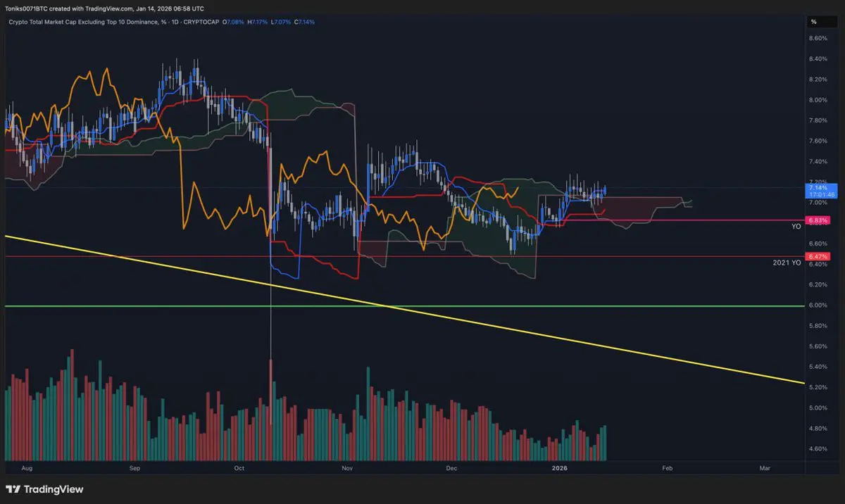The image size is (845, 504).
Task: Click the chart title 'Crypto Total Market Cap Excluding Top 10 Dominance'
Action: coord(84,22)
